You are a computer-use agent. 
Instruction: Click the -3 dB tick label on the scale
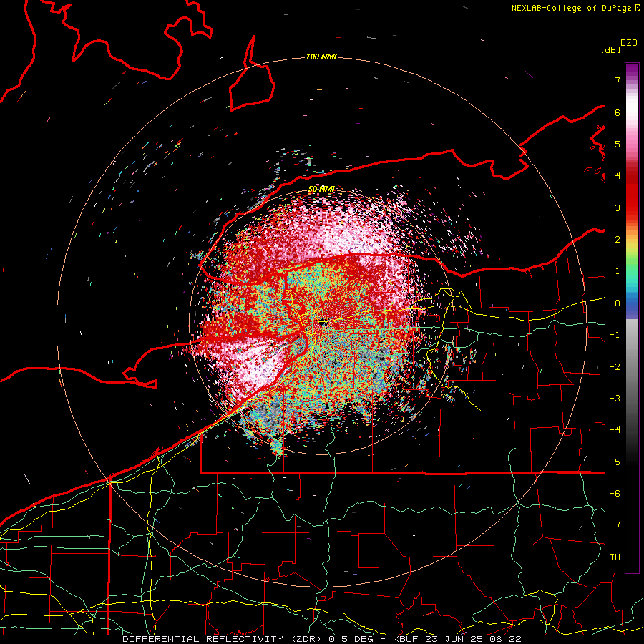615,399
